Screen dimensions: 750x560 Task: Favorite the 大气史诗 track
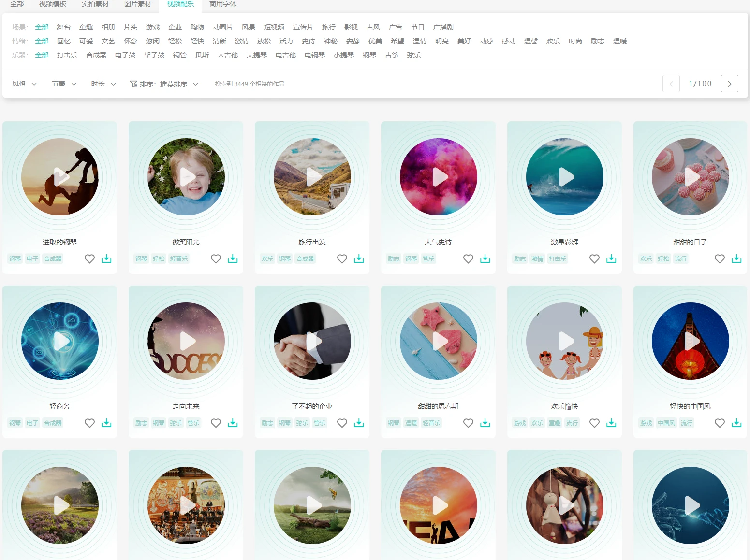click(x=468, y=259)
